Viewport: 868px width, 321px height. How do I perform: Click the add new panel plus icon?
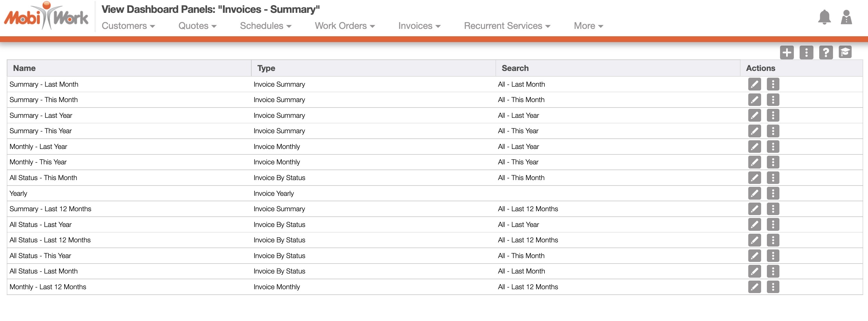(x=786, y=53)
